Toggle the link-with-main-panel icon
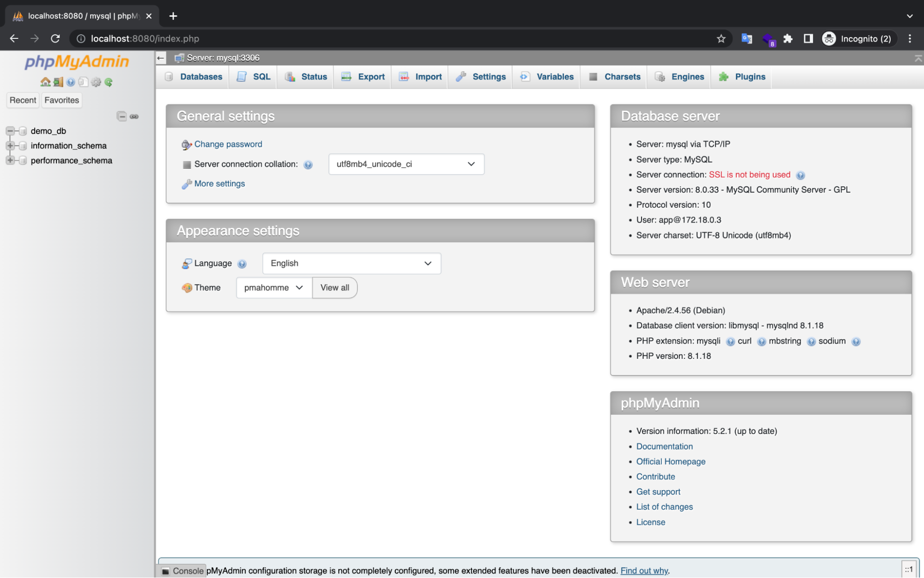The height and width of the screenshot is (578, 924). [135, 117]
